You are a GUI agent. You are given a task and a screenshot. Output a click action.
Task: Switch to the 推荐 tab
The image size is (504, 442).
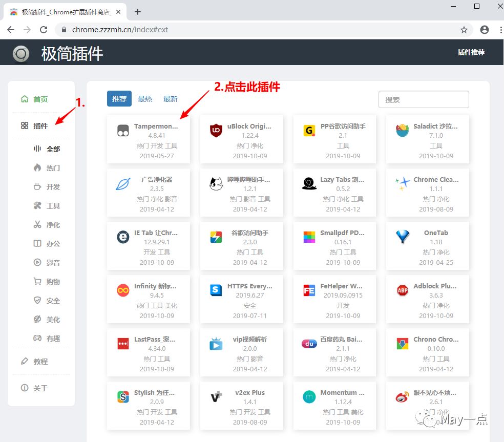119,99
